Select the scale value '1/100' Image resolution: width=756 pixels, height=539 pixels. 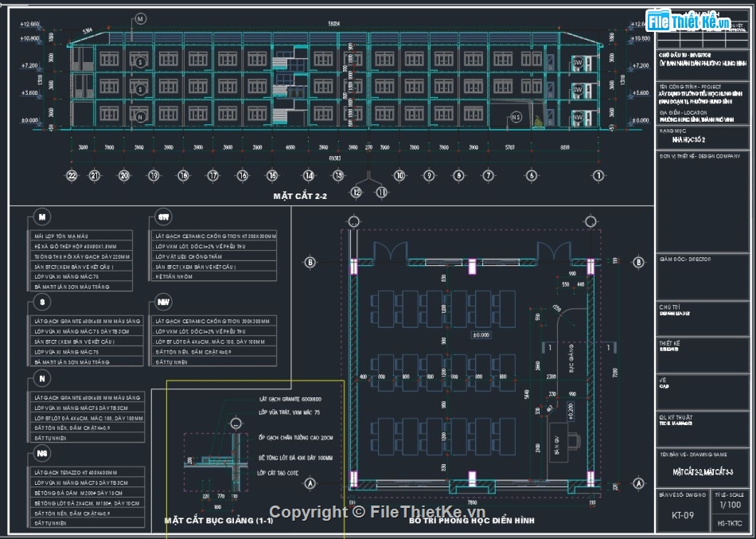(730, 506)
